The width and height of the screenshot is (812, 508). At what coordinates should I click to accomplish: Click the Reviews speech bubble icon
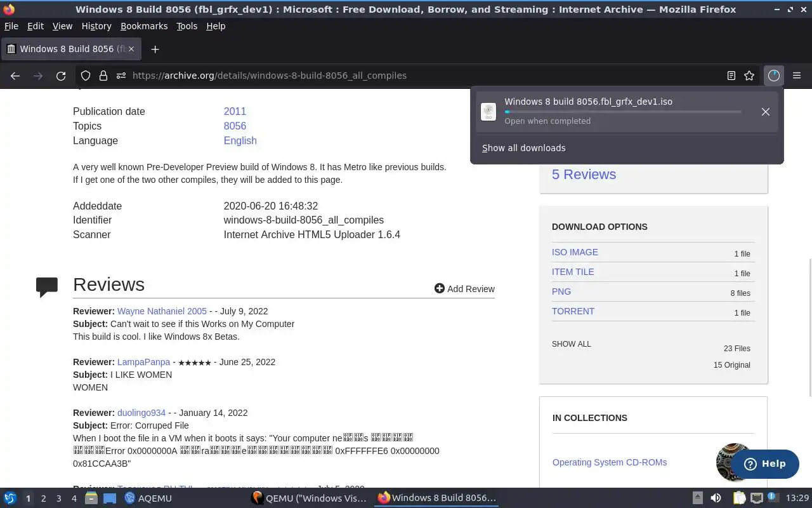(47, 287)
